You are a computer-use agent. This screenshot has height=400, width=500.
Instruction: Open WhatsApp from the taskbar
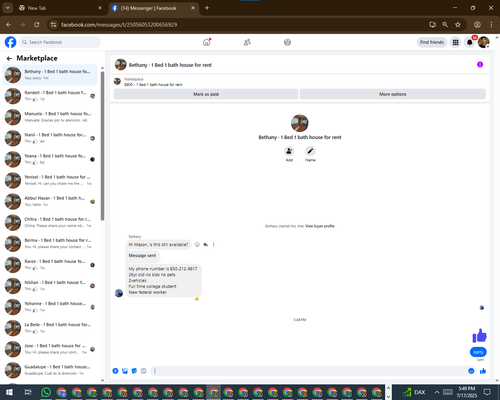coord(46,392)
